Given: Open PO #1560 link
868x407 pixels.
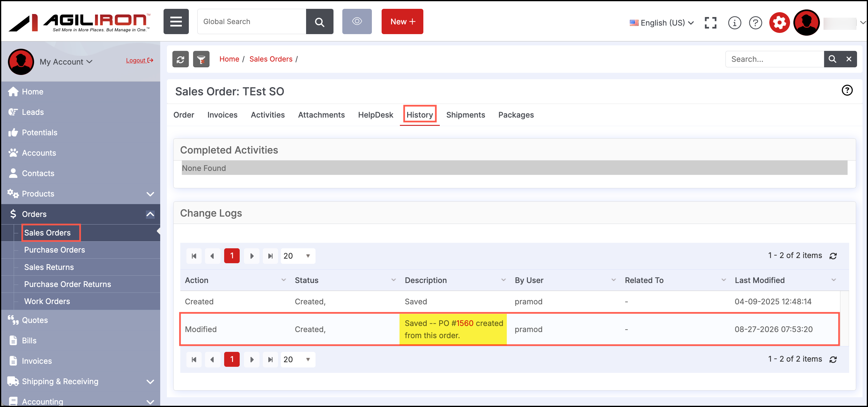Looking at the screenshot, I should point(462,323).
